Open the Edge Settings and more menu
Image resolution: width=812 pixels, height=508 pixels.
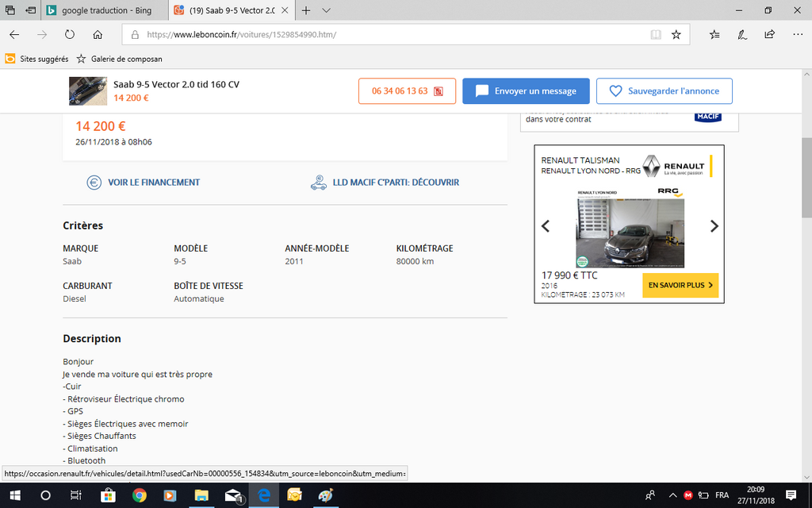798,35
